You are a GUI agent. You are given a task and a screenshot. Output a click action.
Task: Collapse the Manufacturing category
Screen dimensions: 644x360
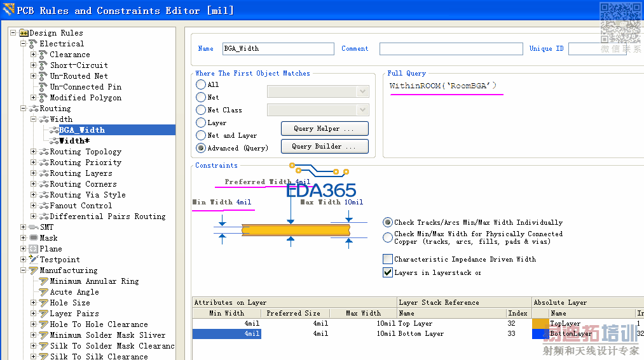[24, 270]
